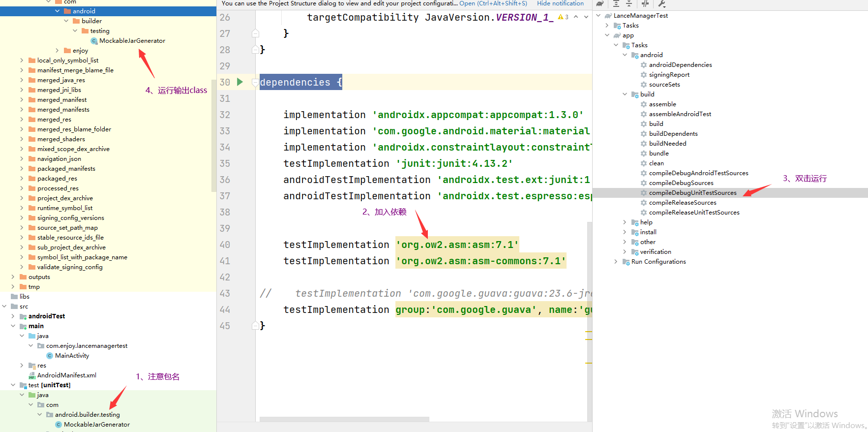Select the buildNeeded Gradle task
The height and width of the screenshot is (432, 868).
[x=667, y=144]
